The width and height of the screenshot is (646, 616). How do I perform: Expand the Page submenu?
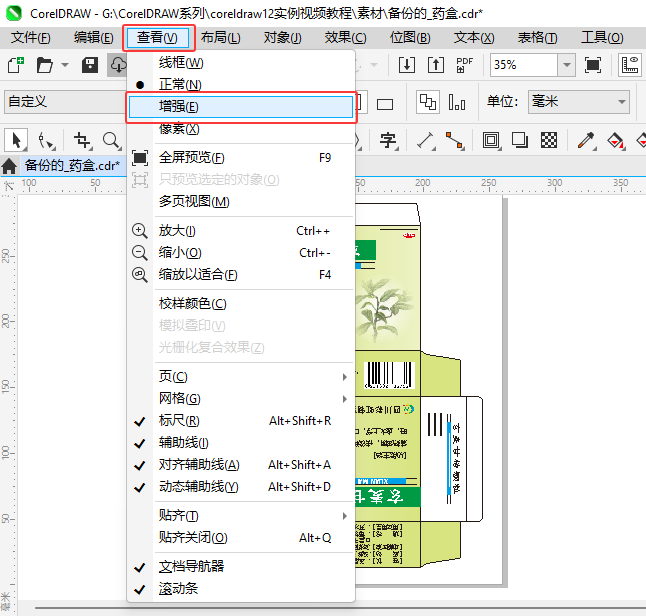pyautogui.click(x=241, y=377)
